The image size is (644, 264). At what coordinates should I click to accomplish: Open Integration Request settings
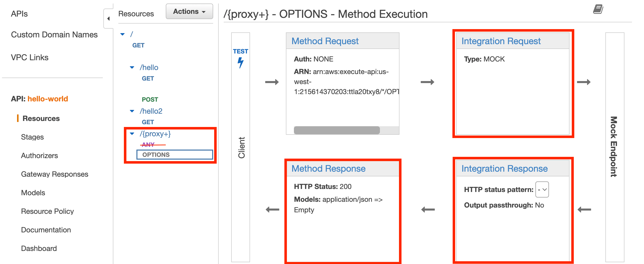click(x=501, y=41)
